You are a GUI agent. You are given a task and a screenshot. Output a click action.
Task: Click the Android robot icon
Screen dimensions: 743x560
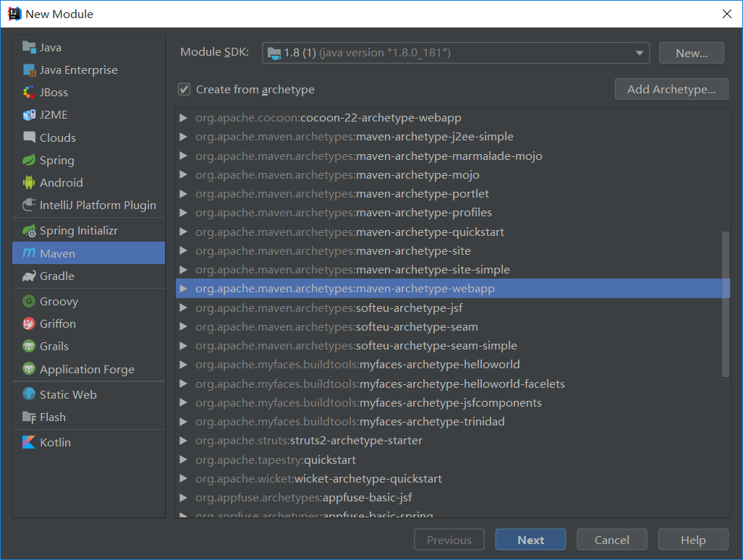pos(29,182)
